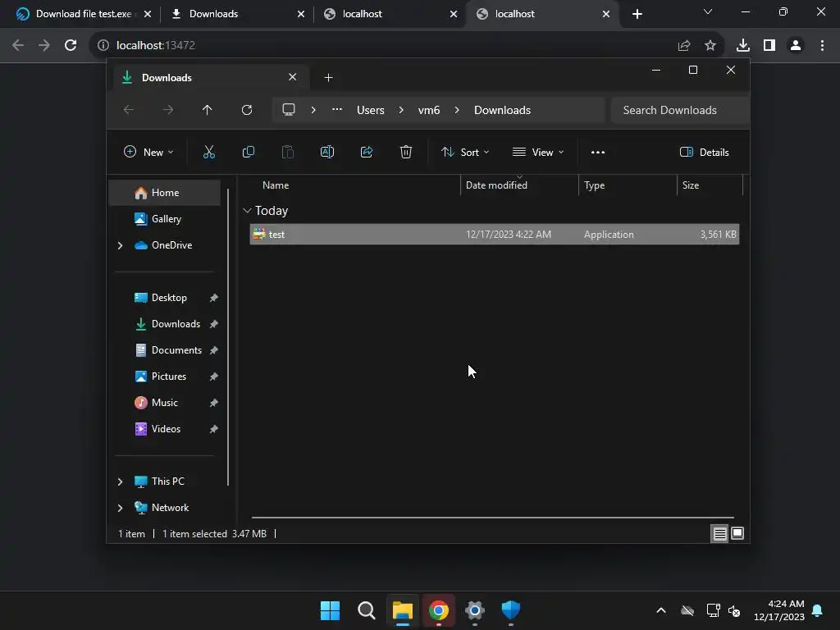The width and height of the screenshot is (840, 630).
Task: Navigate up one folder with up arrow
Action: tap(208, 110)
